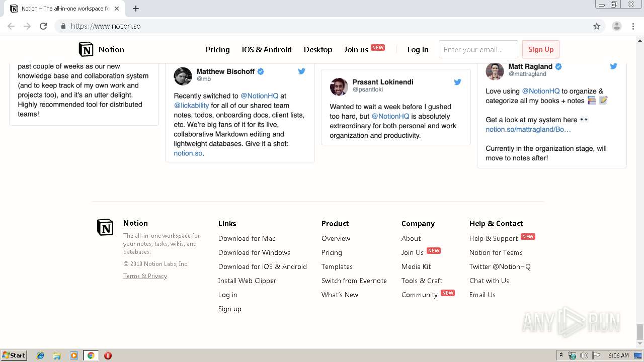Focus the Enter your email field
Viewport: 644px width, 362px height.
(x=478, y=49)
